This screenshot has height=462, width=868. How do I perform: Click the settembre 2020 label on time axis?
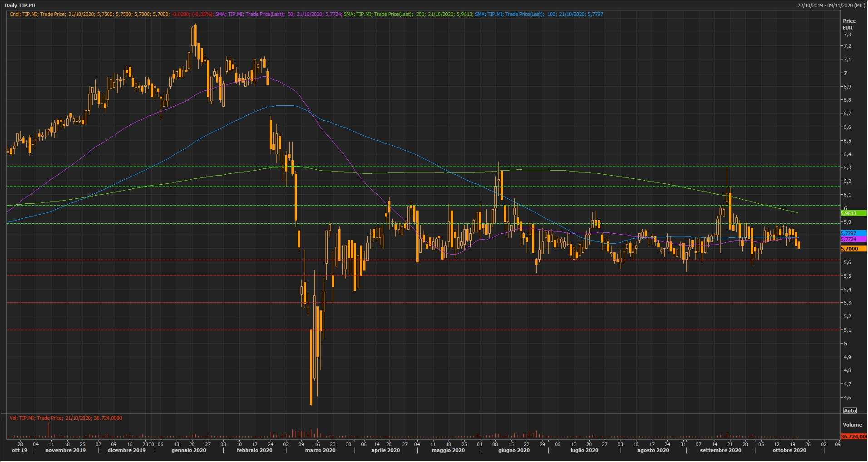pos(720,450)
